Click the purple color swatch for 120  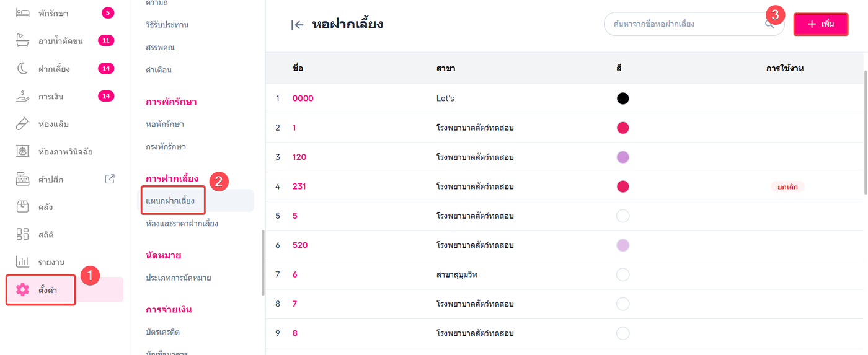[623, 157]
